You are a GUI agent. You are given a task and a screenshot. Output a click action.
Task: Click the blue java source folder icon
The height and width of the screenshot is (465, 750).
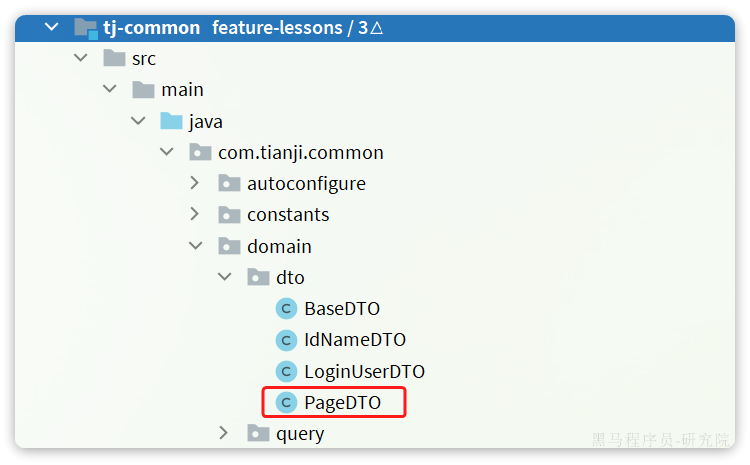(171, 121)
